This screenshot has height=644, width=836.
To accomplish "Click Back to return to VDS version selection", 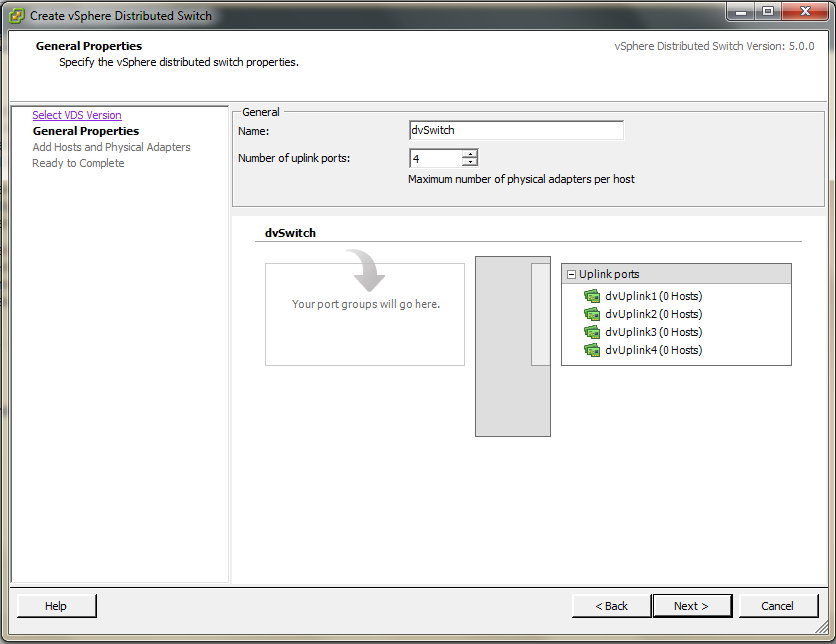I will pos(610,605).
